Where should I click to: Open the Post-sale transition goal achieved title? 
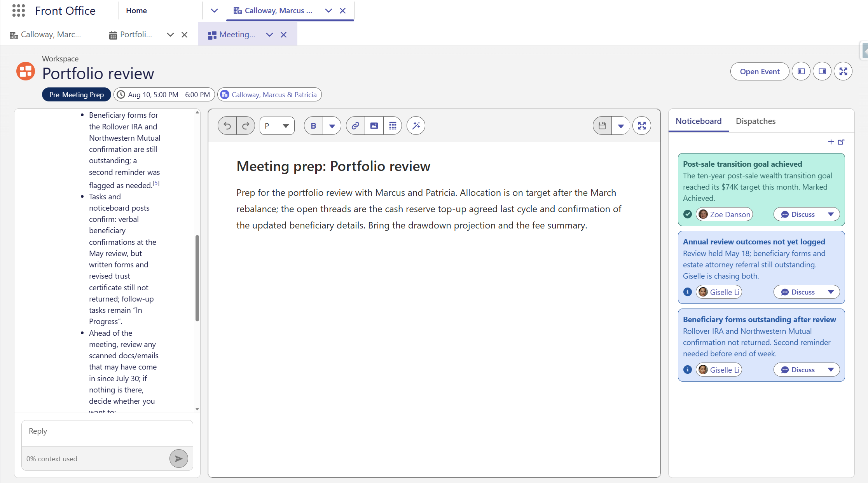[742, 164]
